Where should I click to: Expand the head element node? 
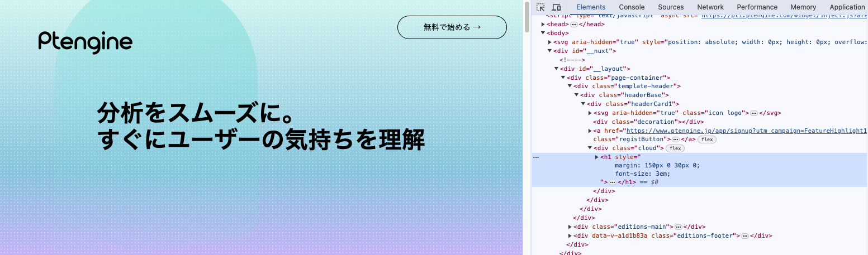click(x=543, y=25)
